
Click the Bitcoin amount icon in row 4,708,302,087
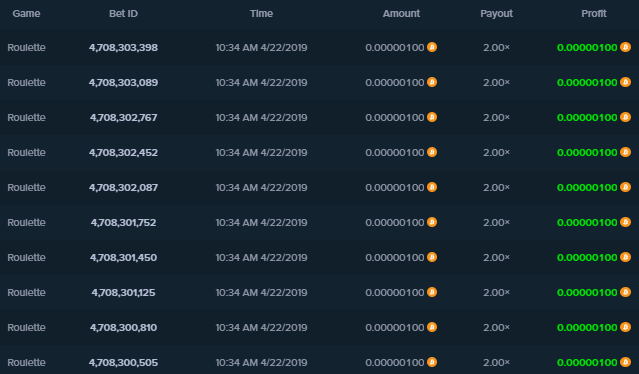coord(432,187)
